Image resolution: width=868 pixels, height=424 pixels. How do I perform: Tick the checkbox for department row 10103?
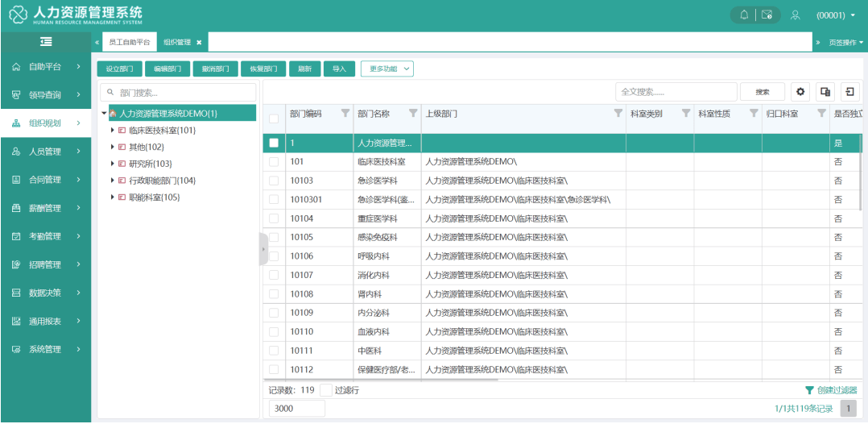coord(274,181)
